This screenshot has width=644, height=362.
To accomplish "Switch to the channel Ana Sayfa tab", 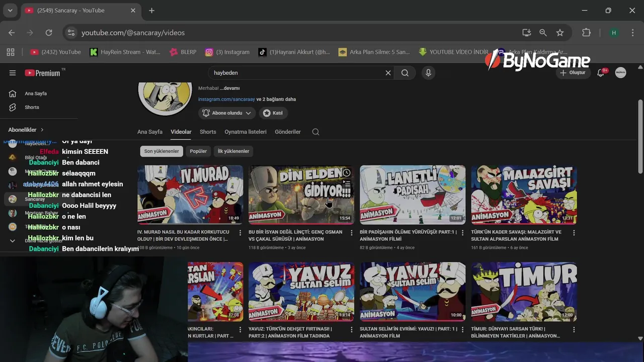I will click(150, 132).
